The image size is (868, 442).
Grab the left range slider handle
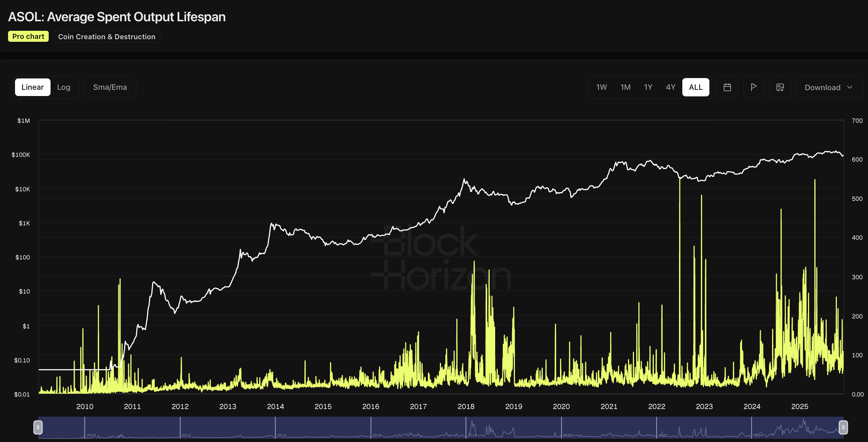coord(38,427)
